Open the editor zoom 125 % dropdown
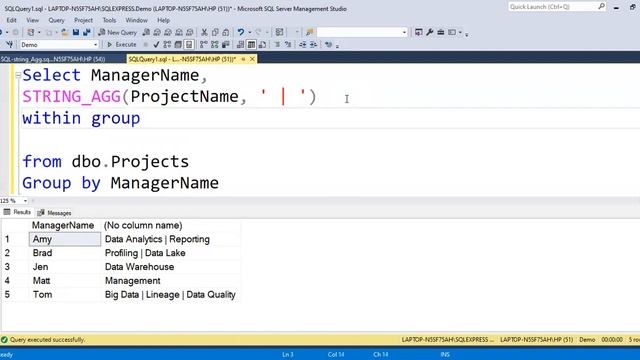 [x=25, y=200]
